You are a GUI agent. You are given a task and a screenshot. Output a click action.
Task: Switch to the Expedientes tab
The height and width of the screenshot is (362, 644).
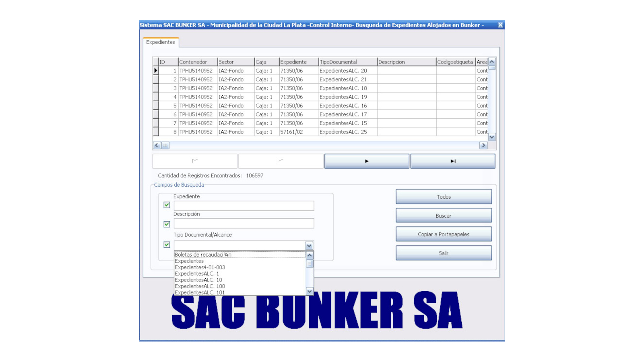click(161, 42)
